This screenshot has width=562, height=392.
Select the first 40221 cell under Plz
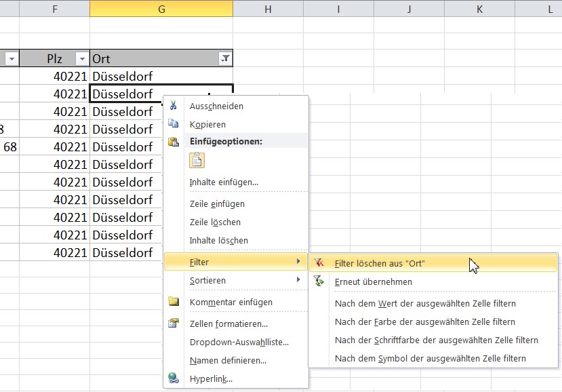pyautogui.click(x=54, y=76)
